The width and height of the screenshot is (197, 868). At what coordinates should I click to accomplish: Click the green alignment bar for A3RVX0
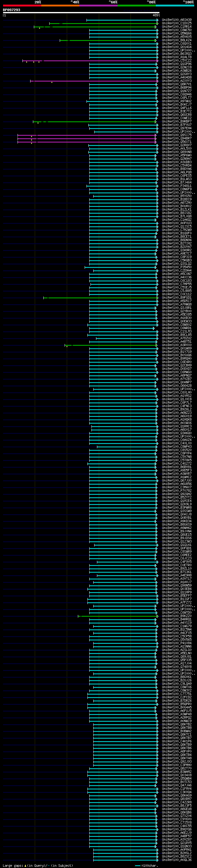pos(111,345)
